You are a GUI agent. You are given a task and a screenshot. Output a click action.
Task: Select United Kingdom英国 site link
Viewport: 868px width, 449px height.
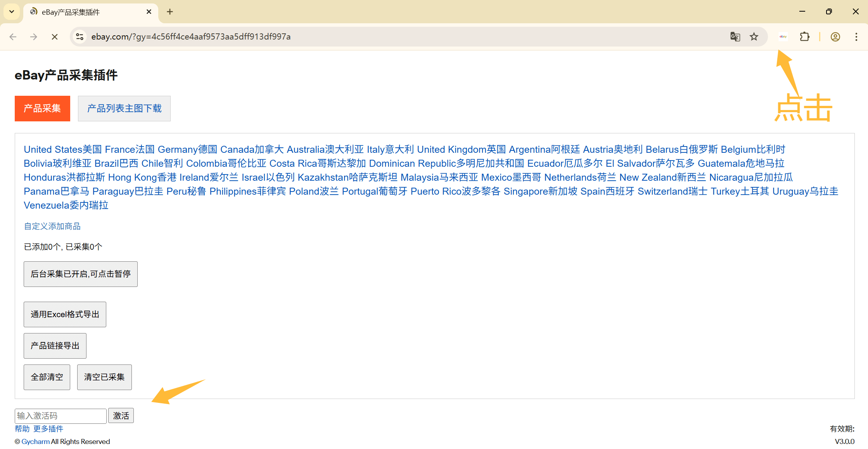[x=462, y=150]
